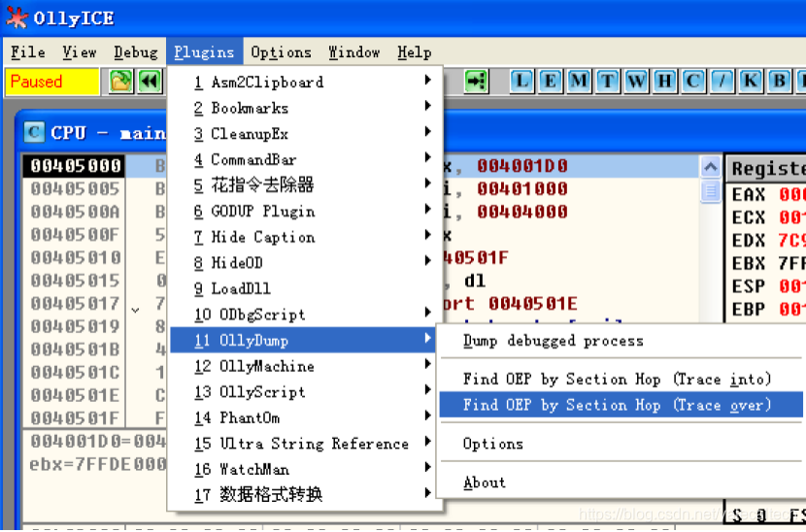Select address row 0040500A
The width and height of the screenshot is (806, 532).
click(x=75, y=212)
